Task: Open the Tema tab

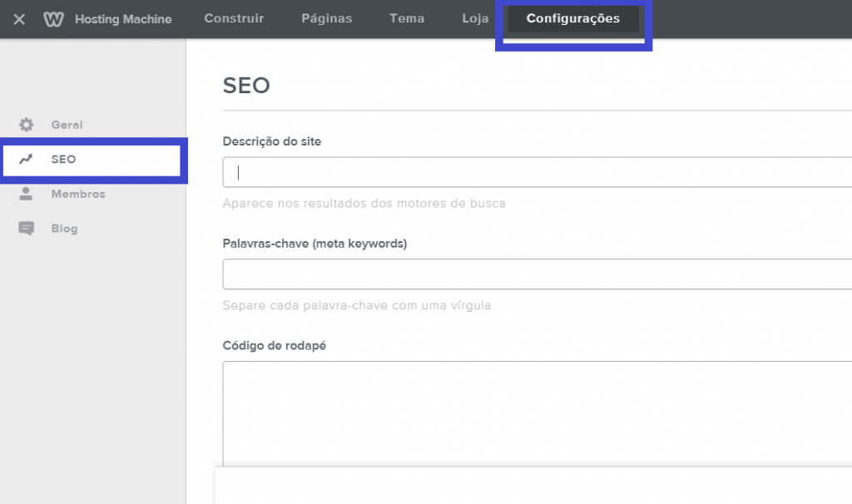Action: tap(406, 17)
